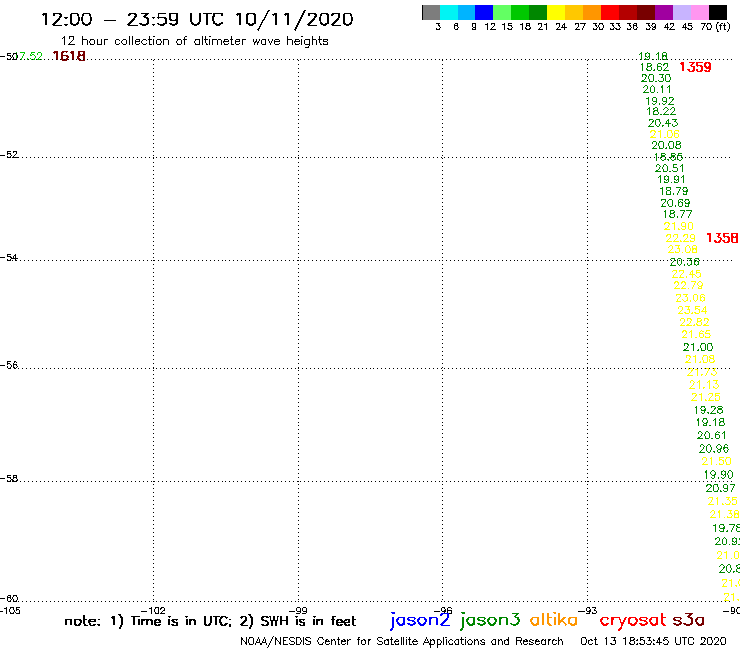740x650 pixels.
Task: Click the gray swatch in the color scale
Action: pyautogui.click(x=431, y=12)
